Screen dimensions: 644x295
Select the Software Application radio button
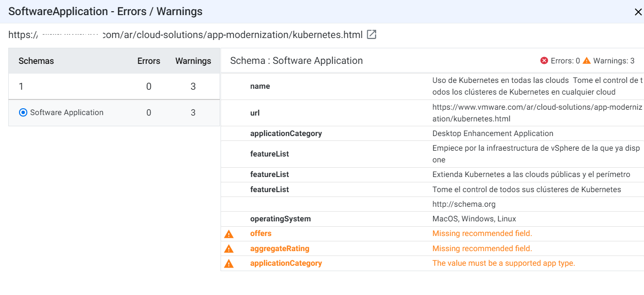23,113
